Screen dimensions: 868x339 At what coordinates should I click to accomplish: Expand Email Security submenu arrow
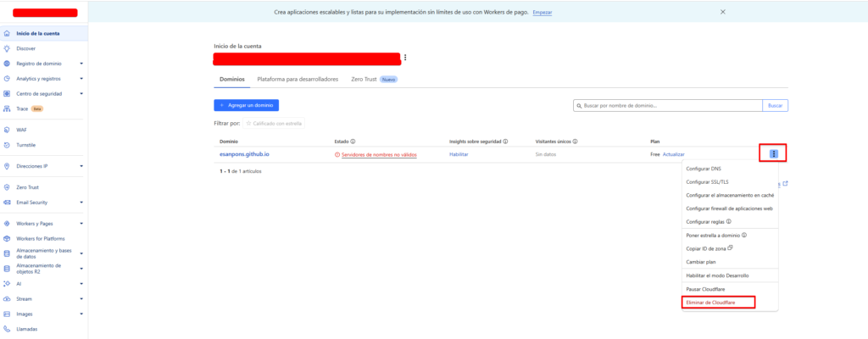pyautogui.click(x=81, y=203)
